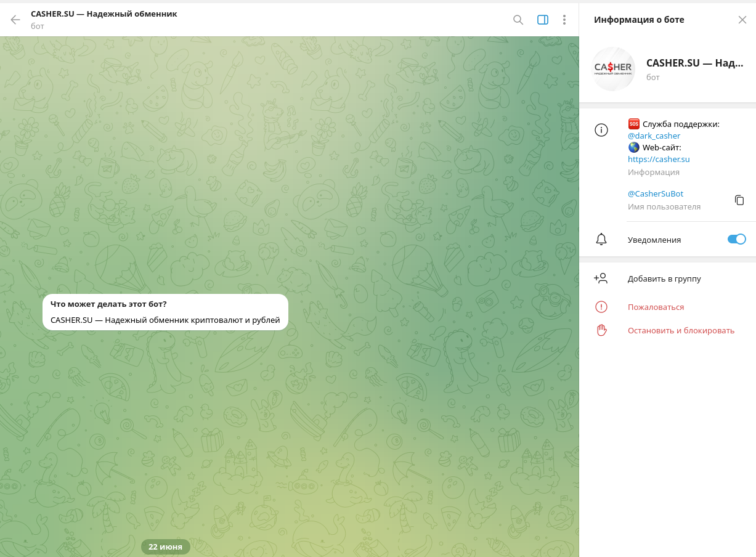Viewport: 756px width, 557px height.
Task: Open search in this chat
Action: click(518, 20)
